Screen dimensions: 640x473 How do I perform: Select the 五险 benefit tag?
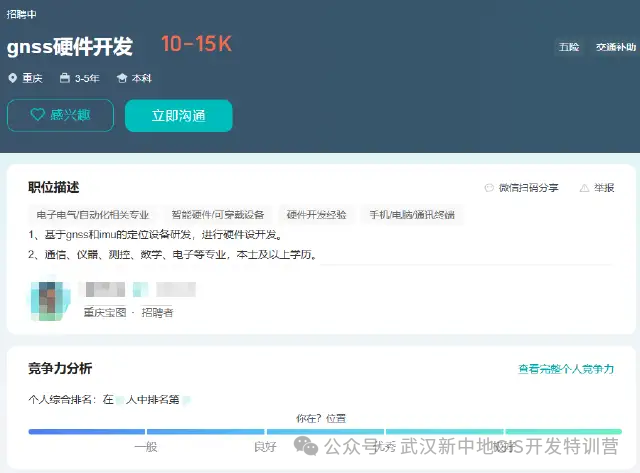[x=569, y=47]
